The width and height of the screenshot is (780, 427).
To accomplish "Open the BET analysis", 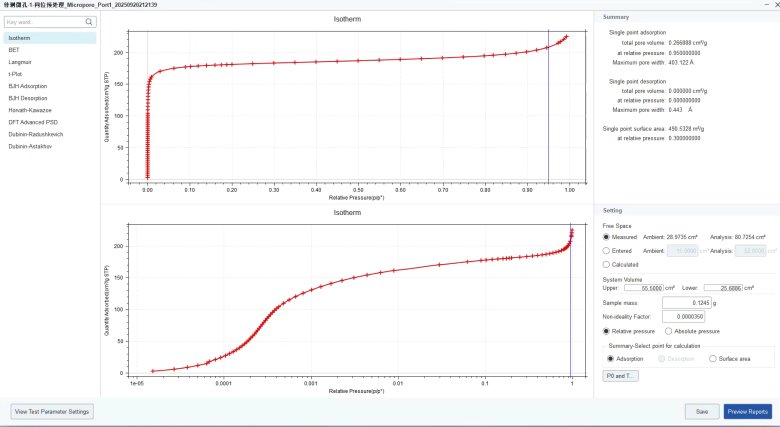I will tap(13, 49).
